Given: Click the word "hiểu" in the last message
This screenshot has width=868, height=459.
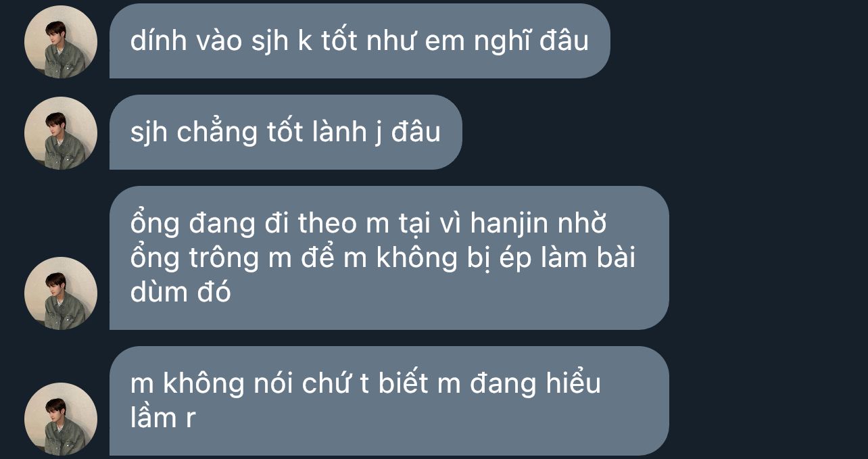Looking at the screenshot, I should pyautogui.click(x=573, y=383).
